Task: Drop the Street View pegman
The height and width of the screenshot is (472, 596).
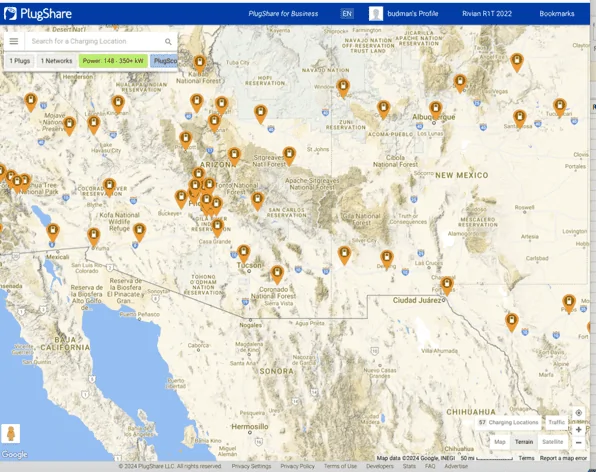Action: [x=11, y=434]
